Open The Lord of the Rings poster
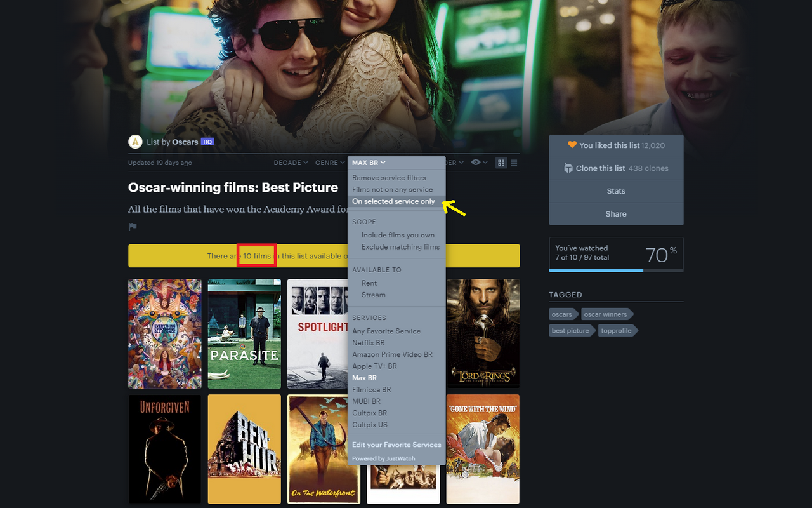812x508 pixels. click(x=483, y=334)
